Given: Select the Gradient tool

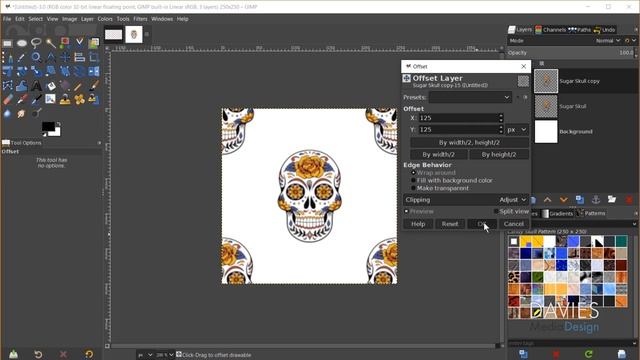Looking at the screenshot, I should click(x=65, y=86).
